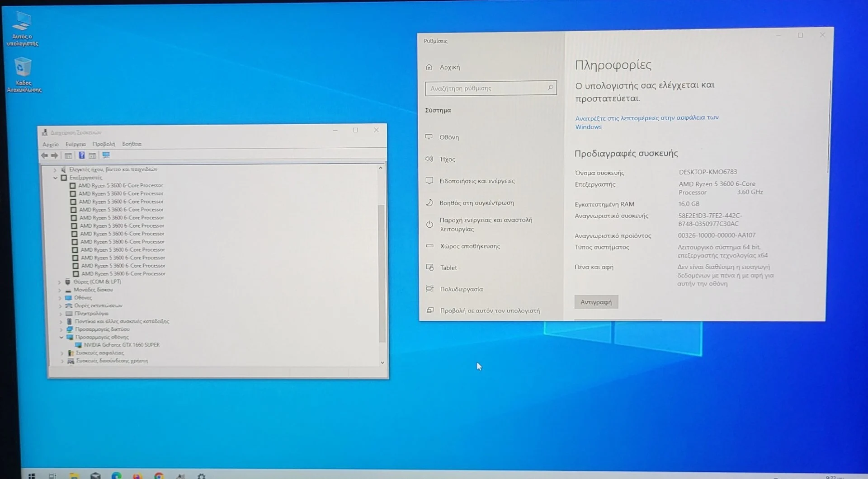
Task: Click the scroll-up arrow in Device Manager
Action: pos(381,168)
